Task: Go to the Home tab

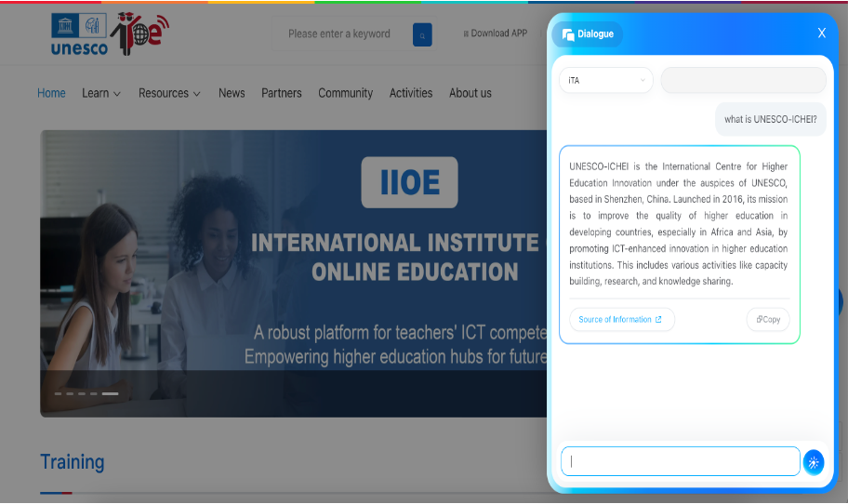Action: pos(51,93)
